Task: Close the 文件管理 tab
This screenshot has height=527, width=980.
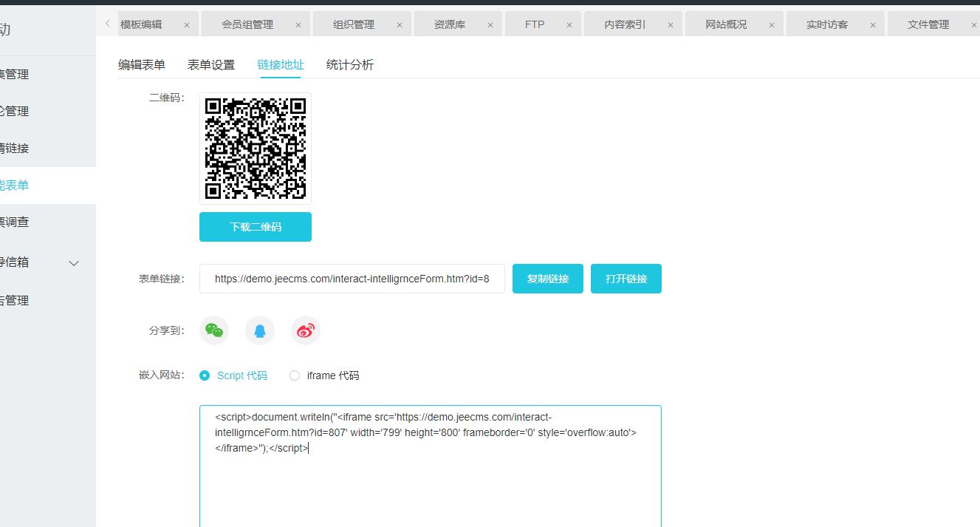Action: tap(974, 24)
